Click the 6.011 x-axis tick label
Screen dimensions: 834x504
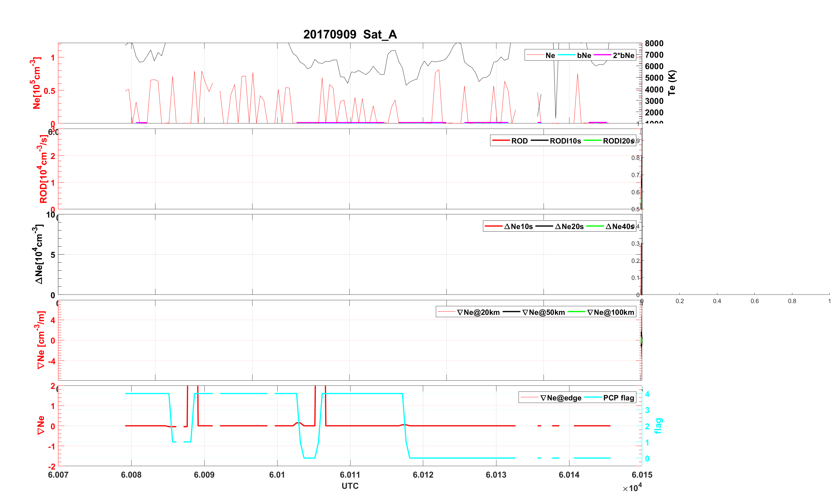click(x=350, y=474)
